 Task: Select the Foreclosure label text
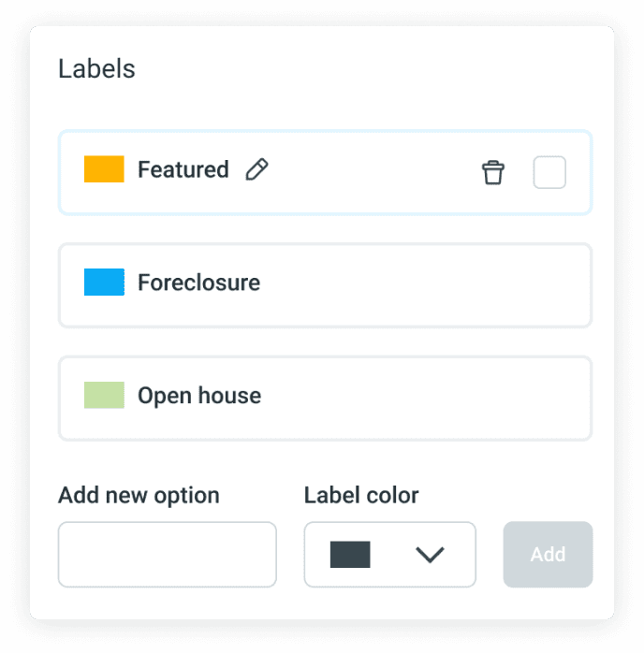pos(198,283)
